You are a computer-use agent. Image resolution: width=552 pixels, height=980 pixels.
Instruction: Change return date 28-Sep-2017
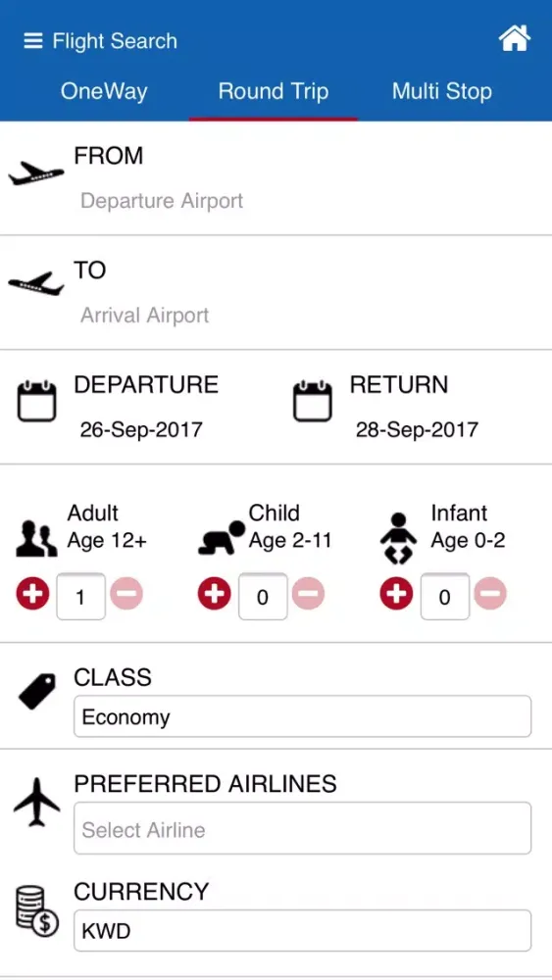pos(417,430)
